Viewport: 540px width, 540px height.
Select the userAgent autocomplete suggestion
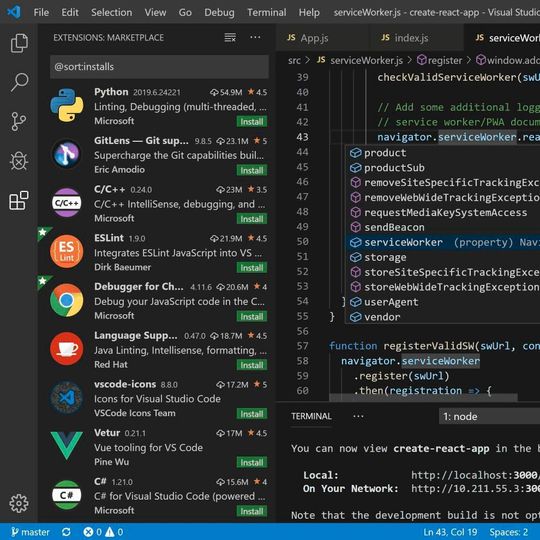click(444, 302)
